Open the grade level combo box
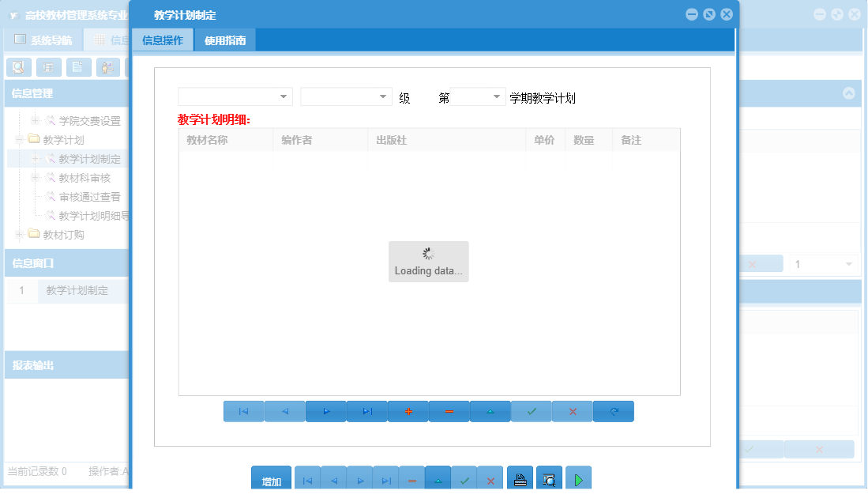Screen dimensions: 868x502 coord(345,96)
